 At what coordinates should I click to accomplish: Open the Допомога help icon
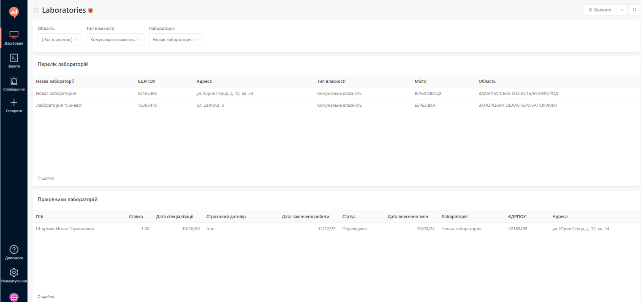pos(14,253)
